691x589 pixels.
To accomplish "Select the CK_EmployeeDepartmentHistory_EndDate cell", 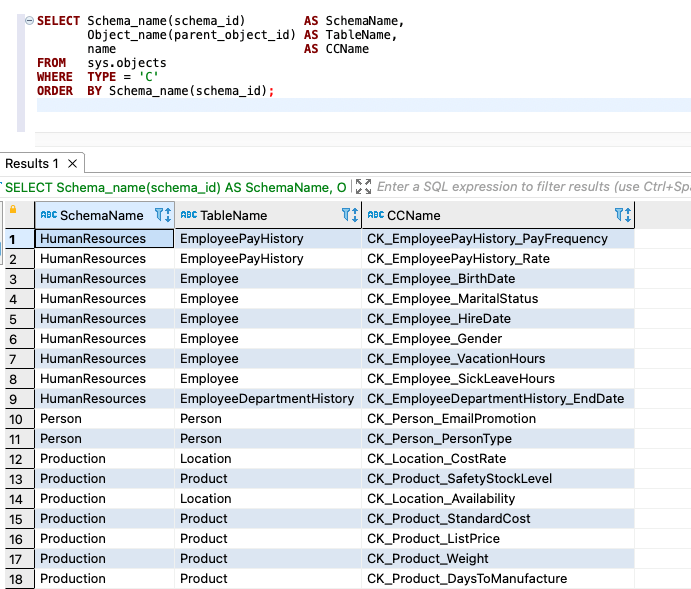I will [498, 399].
